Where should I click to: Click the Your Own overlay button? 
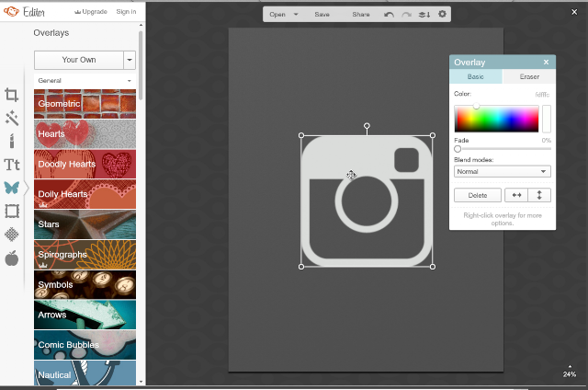(79, 60)
